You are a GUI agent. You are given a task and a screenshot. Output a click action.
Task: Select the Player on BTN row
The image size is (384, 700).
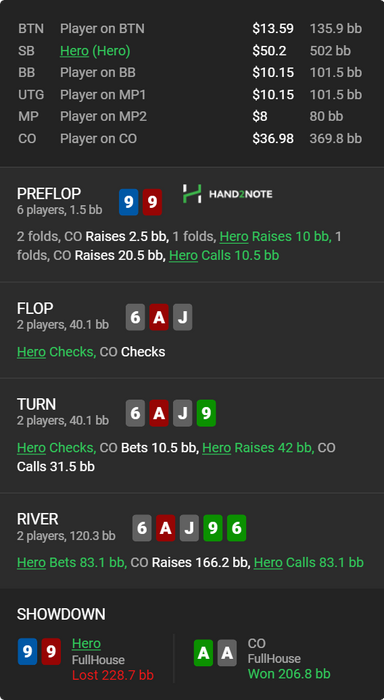pos(190,29)
